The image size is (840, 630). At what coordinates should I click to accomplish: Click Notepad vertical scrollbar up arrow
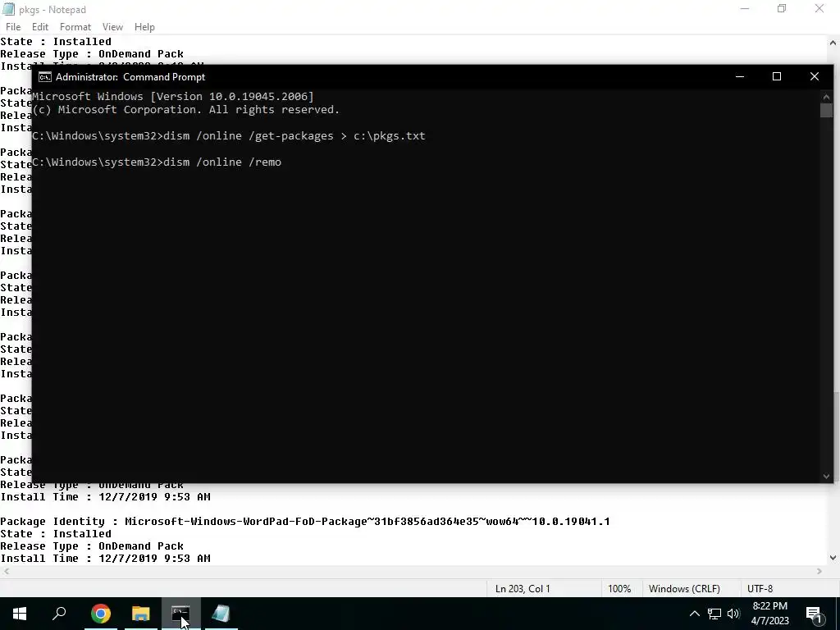point(833,43)
